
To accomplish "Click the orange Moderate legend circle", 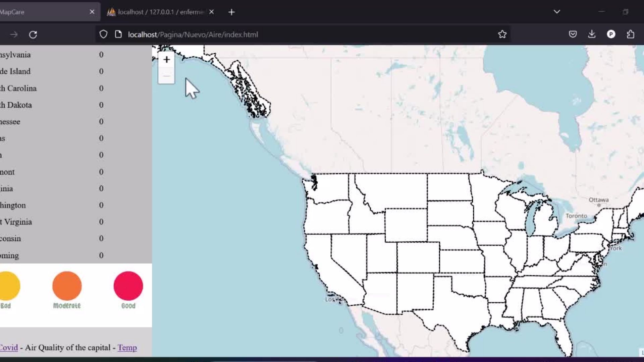I will click(67, 286).
